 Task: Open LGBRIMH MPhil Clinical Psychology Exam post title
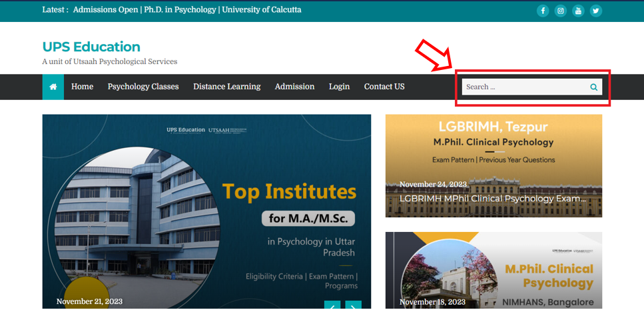tap(492, 199)
